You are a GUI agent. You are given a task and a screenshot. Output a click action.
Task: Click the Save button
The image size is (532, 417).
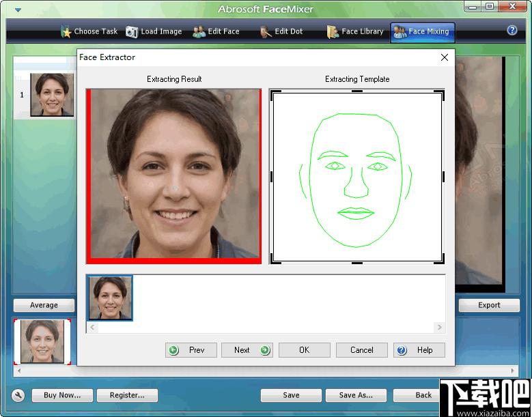(x=291, y=395)
